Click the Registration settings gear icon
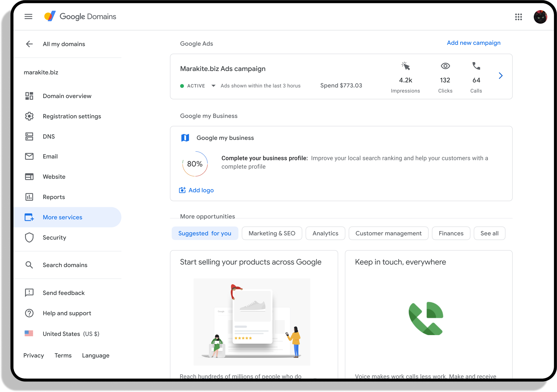 coord(29,116)
